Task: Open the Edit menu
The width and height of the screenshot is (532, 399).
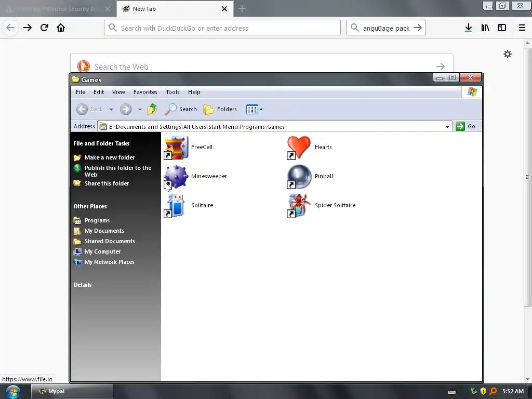Action: [99, 92]
